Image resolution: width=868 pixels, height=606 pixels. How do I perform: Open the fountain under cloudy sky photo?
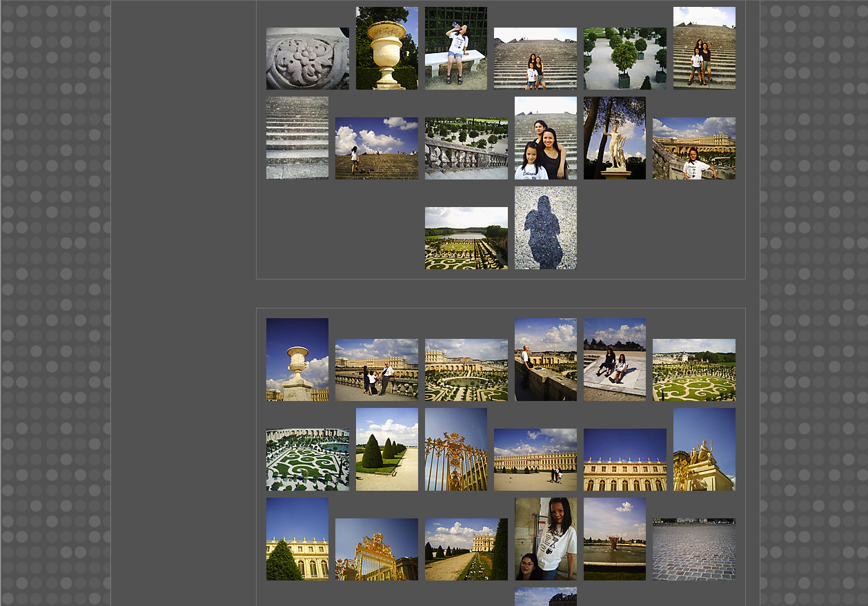[x=614, y=539]
